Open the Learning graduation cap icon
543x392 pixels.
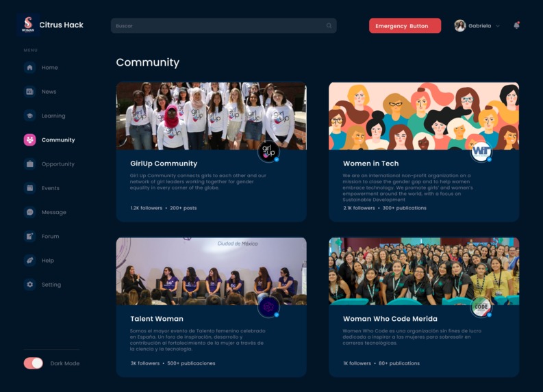tap(29, 116)
